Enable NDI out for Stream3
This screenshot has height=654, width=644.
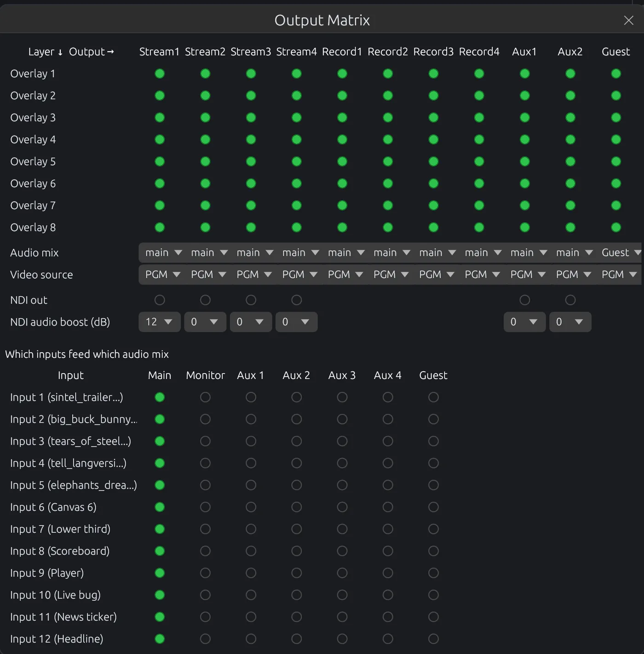click(251, 300)
